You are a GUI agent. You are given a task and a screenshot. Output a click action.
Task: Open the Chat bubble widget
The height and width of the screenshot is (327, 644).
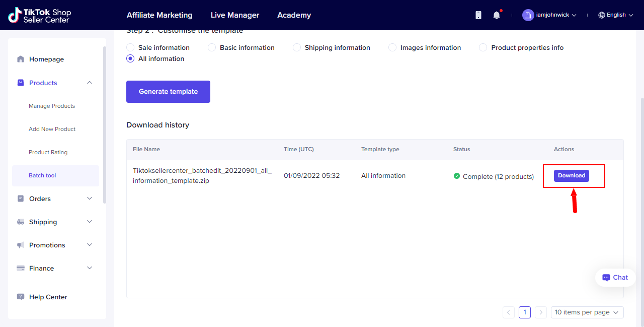pyautogui.click(x=615, y=277)
